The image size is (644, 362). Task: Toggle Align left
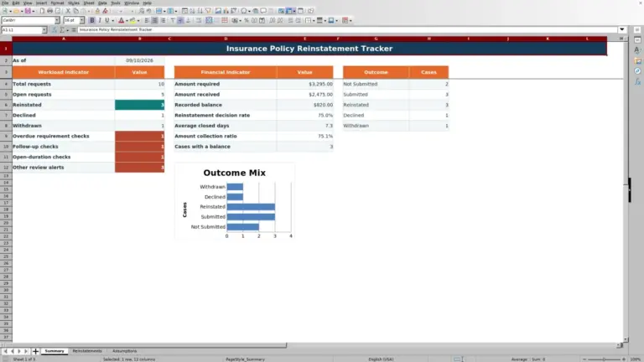(x=147, y=20)
